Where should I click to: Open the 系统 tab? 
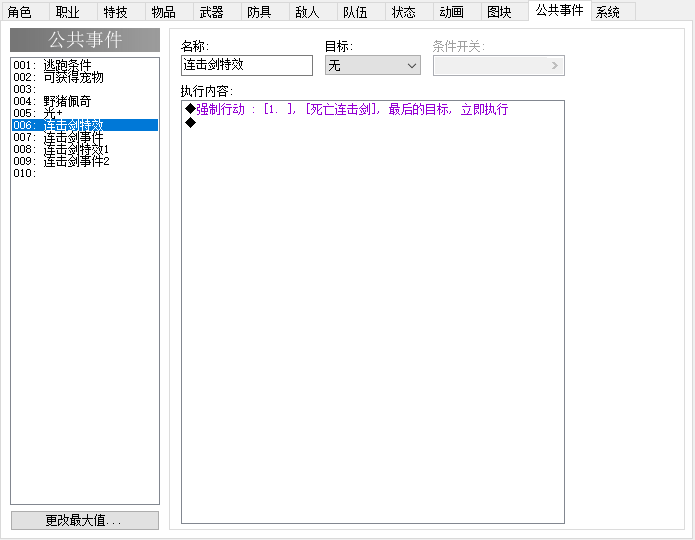tap(613, 12)
